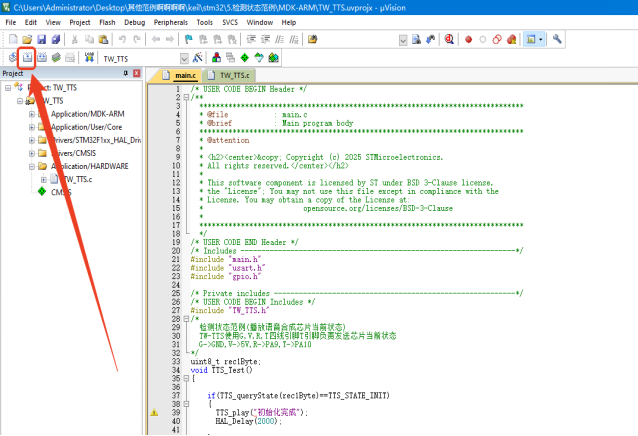
Task: Expand the TW_TTS.c file node
Action: pyautogui.click(x=44, y=179)
